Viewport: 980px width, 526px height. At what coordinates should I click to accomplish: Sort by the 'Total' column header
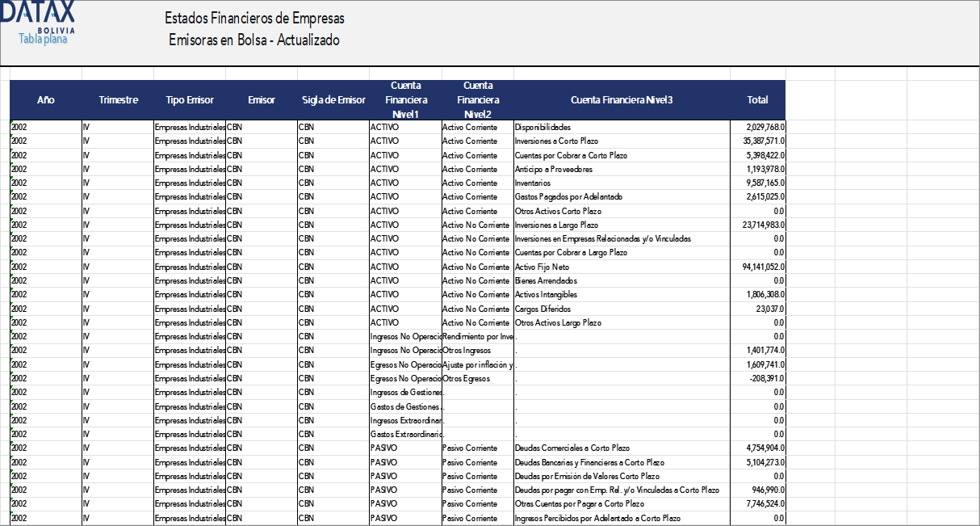click(x=757, y=100)
